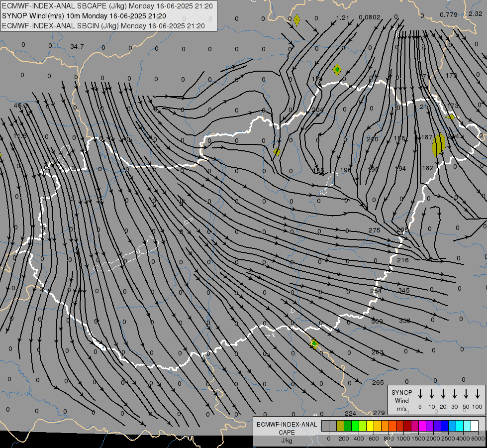Pick the pure blue swatch in CAPE legend
Image resolution: width=487 pixels, height=448 pixels.
click(445, 426)
